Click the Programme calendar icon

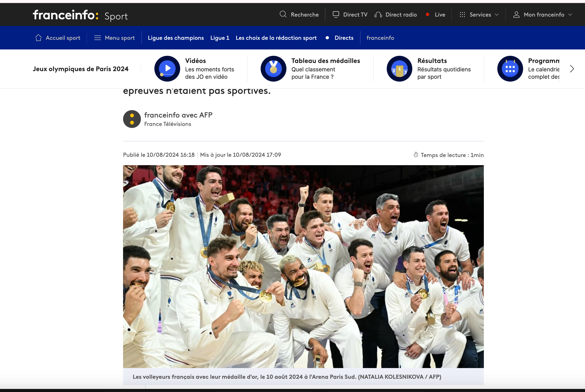click(x=510, y=69)
